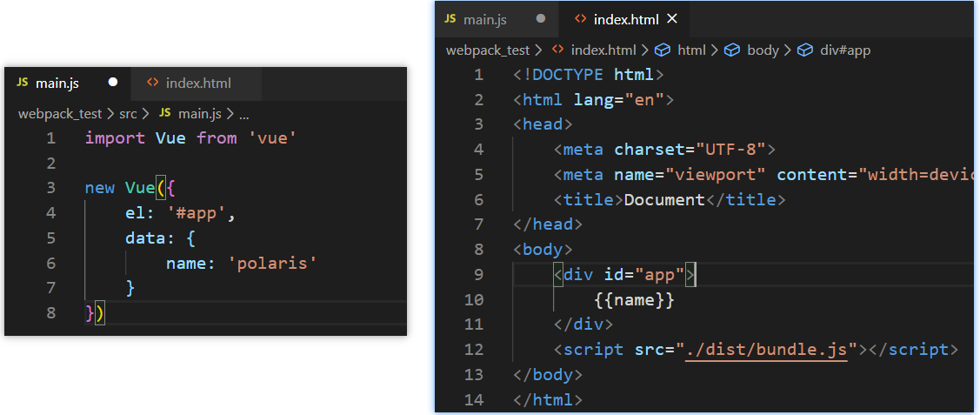This screenshot has height=415, width=980.
Task: Click the 'polaris' string value in main.js
Action: 274,263
